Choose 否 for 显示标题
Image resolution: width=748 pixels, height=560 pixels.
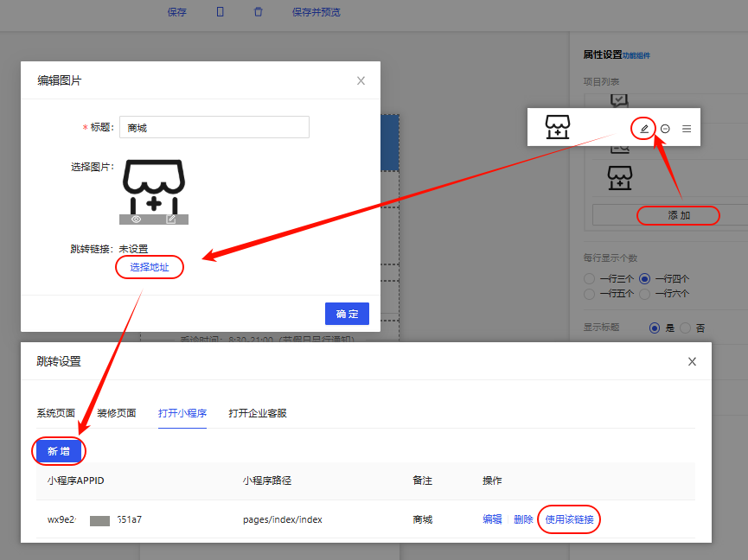(686, 328)
